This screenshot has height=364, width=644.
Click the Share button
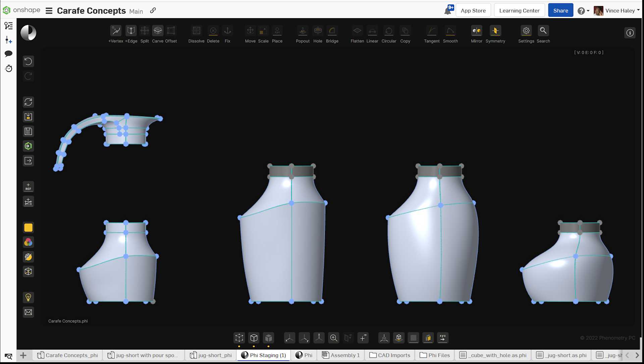pyautogui.click(x=560, y=10)
